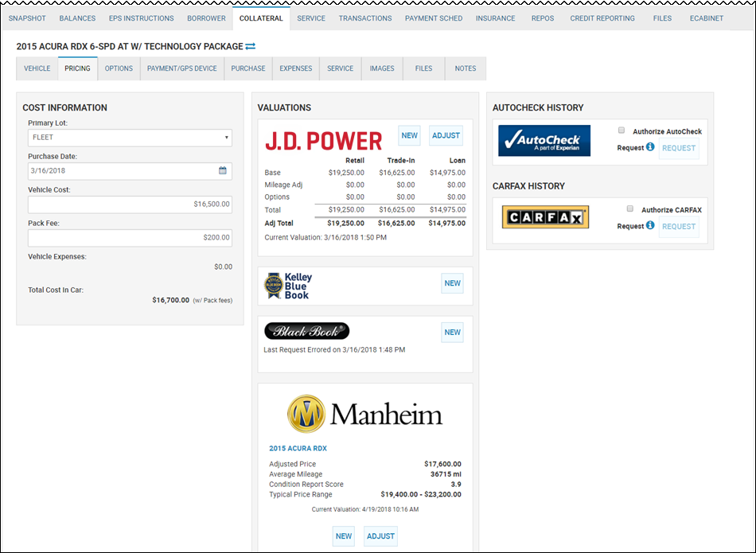Enable the Authorize CARFAX checkbox
The height and width of the screenshot is (553, 756).
[x=629, y=208]
